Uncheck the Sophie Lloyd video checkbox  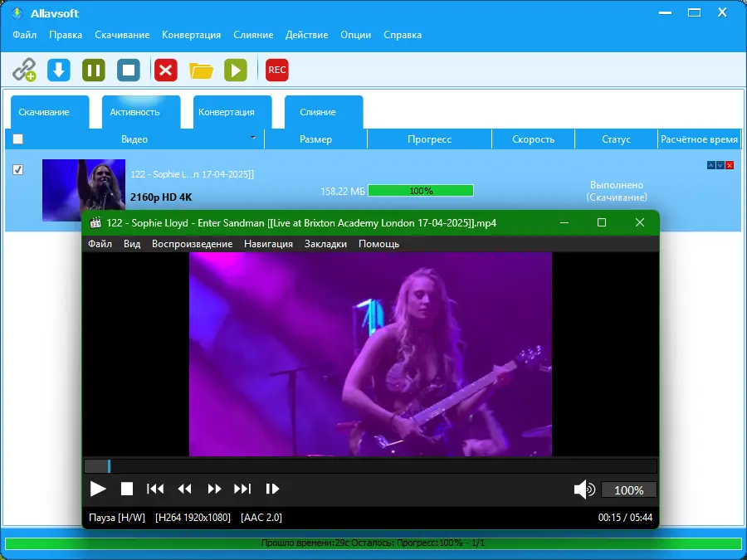pos(17,169)
